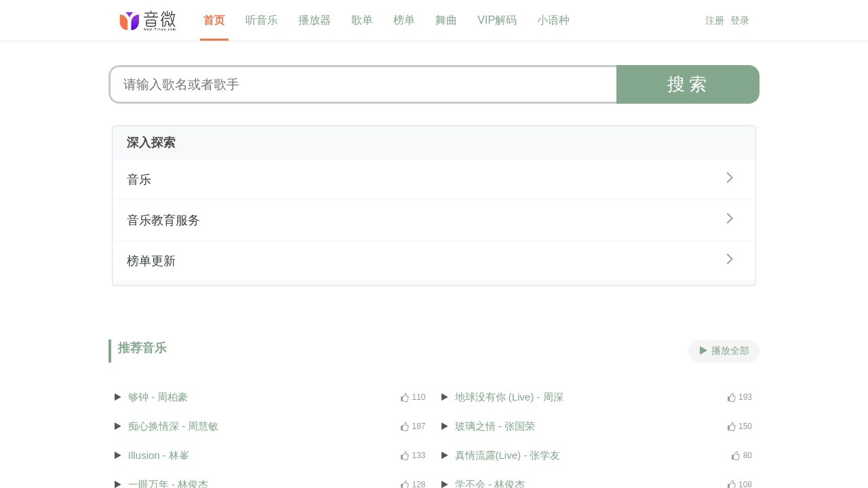
Task: Switch to the 听音乐 tab
Action: click(x=262, y=20)
